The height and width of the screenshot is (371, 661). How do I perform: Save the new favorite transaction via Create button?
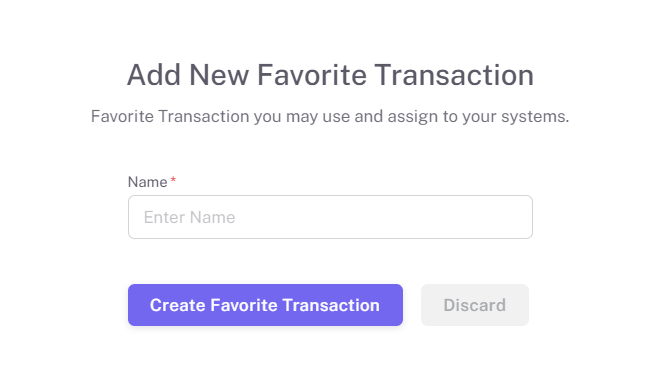click(x=265, y=305)
